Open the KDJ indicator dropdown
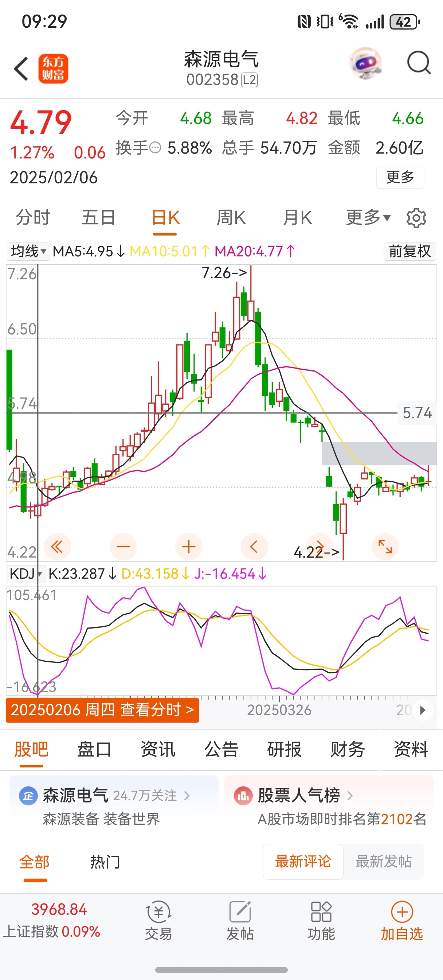 tap(26, 574)
